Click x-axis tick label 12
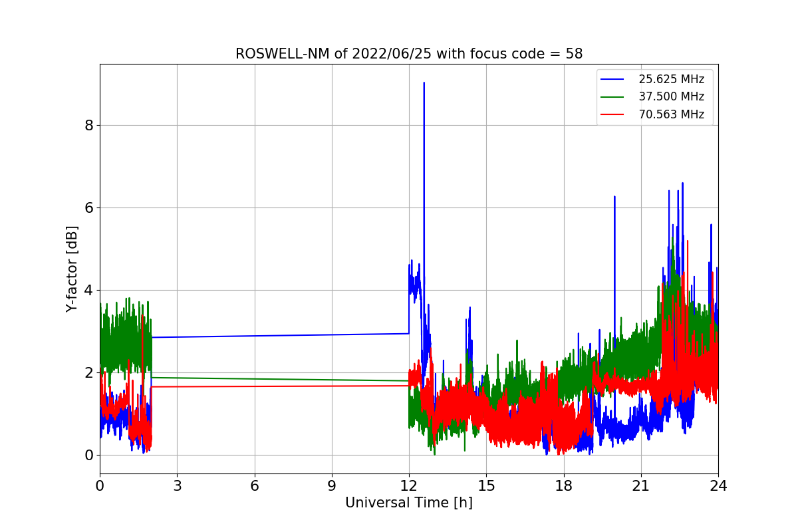The image size is (798, 532). pos(409,485)
